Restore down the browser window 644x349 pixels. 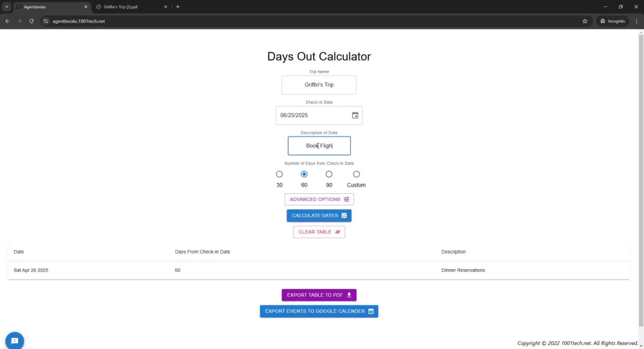point(621,6)
